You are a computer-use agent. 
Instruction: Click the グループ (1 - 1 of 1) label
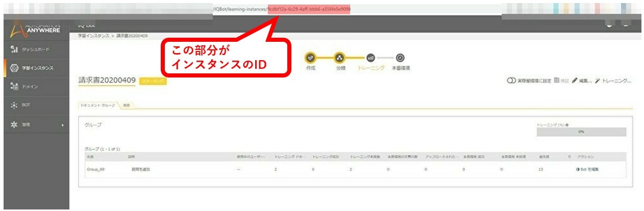(102, 149)
